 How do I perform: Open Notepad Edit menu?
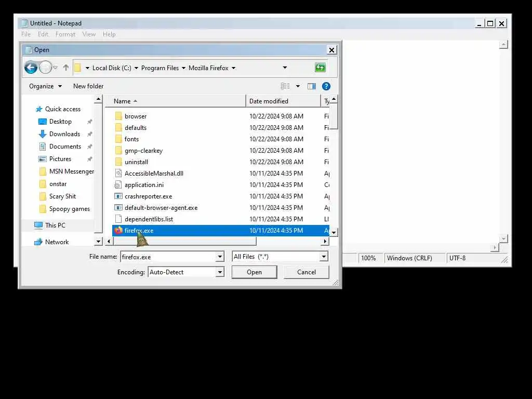[x=43, y=34]
